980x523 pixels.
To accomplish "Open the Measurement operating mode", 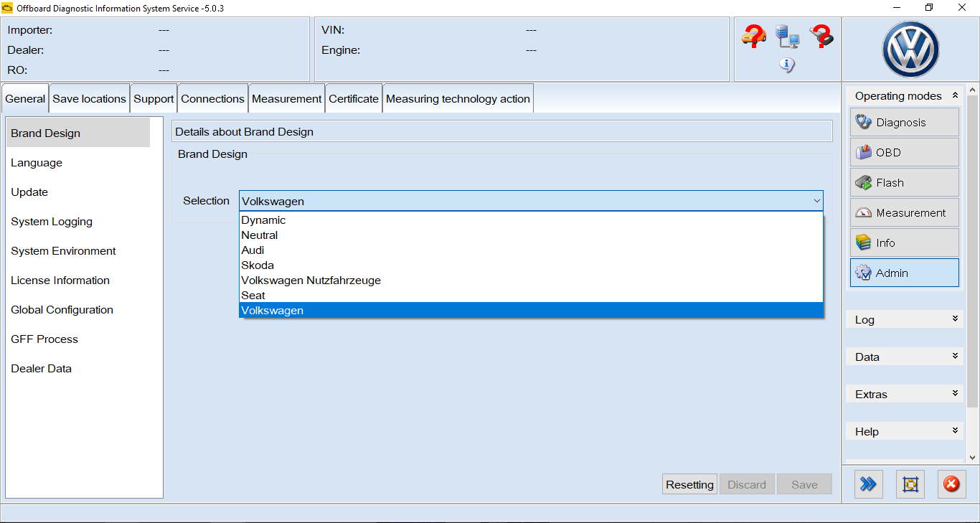I will coord(904,212).
